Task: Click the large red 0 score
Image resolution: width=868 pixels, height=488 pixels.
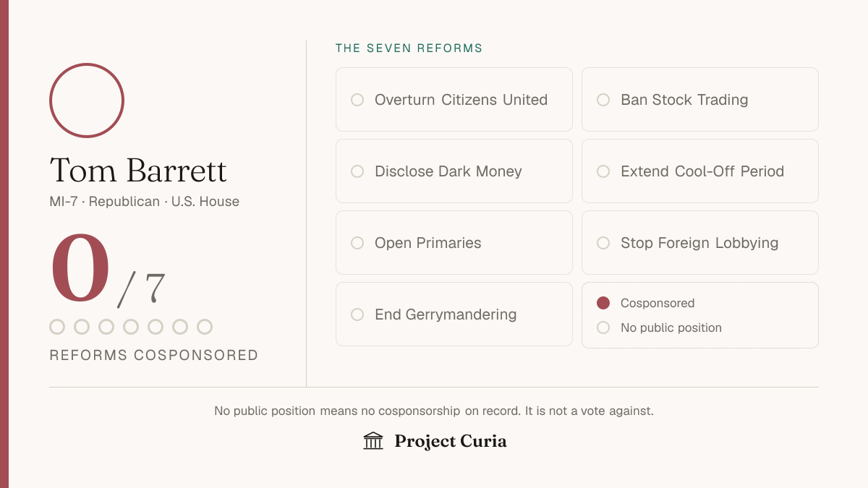Action: [x=81, y=268]
